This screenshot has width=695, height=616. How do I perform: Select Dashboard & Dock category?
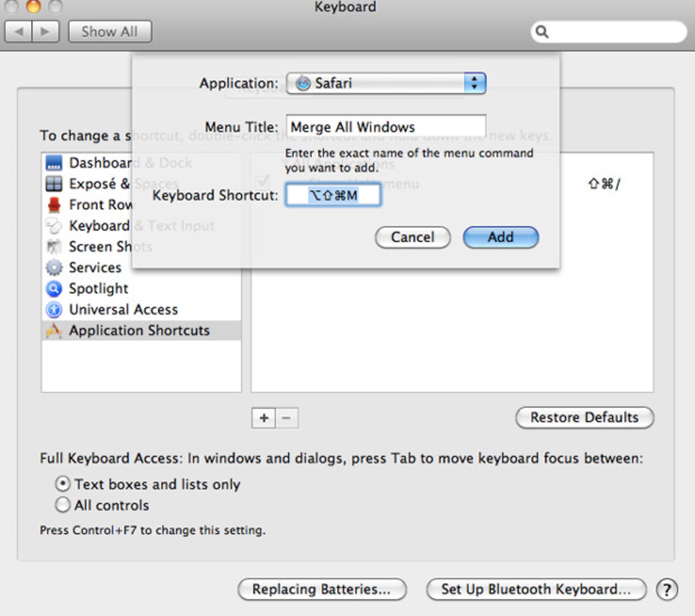tap(141, 163)
